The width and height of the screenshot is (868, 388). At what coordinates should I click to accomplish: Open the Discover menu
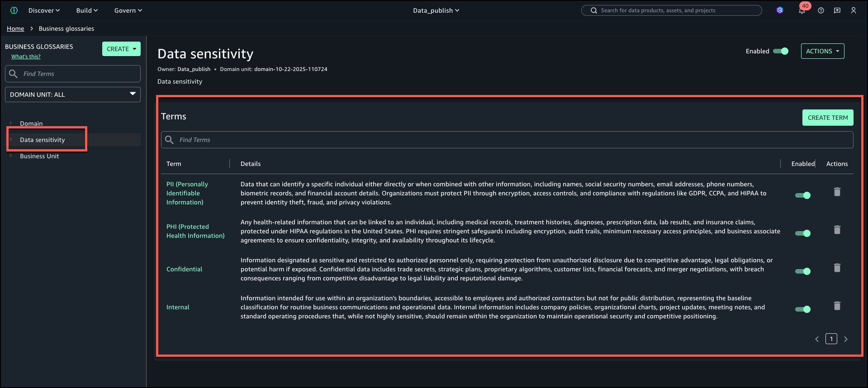pyautogui.click(x=44, y=10)
